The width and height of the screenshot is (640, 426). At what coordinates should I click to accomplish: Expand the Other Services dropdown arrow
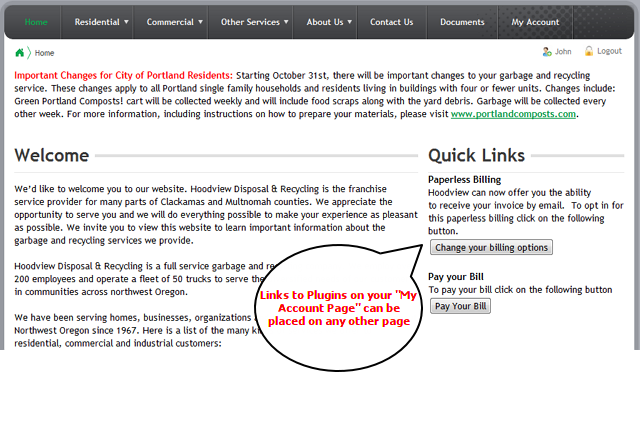click(x=286, y=22)
